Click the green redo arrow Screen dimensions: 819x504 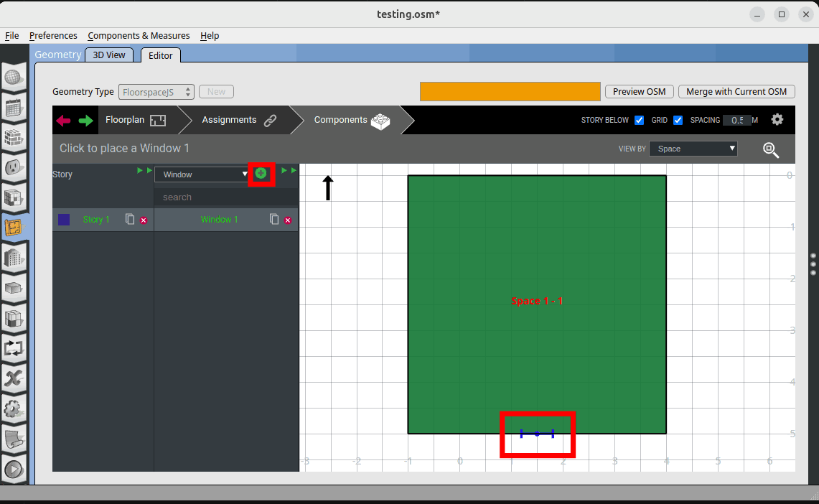pos(86,121)
